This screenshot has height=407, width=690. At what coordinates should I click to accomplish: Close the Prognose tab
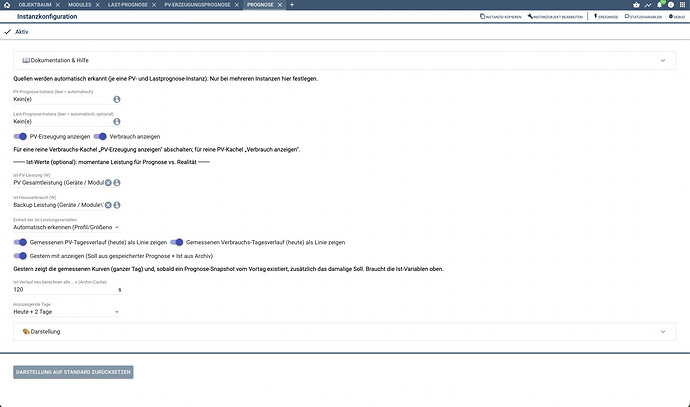280,5
